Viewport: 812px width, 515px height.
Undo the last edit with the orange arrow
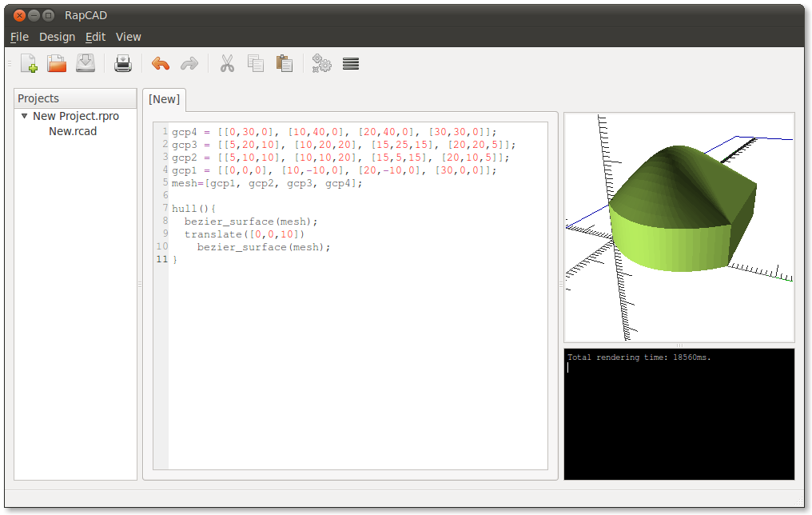[161, 64]
